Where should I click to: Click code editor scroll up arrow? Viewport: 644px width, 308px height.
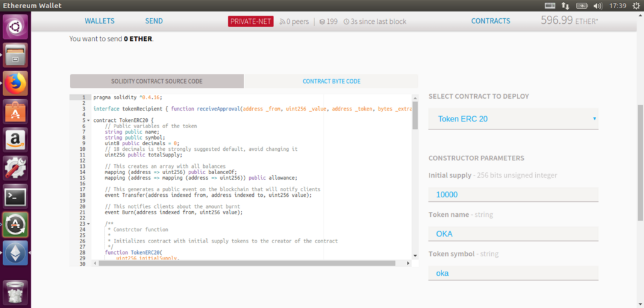tap(415, 98)
